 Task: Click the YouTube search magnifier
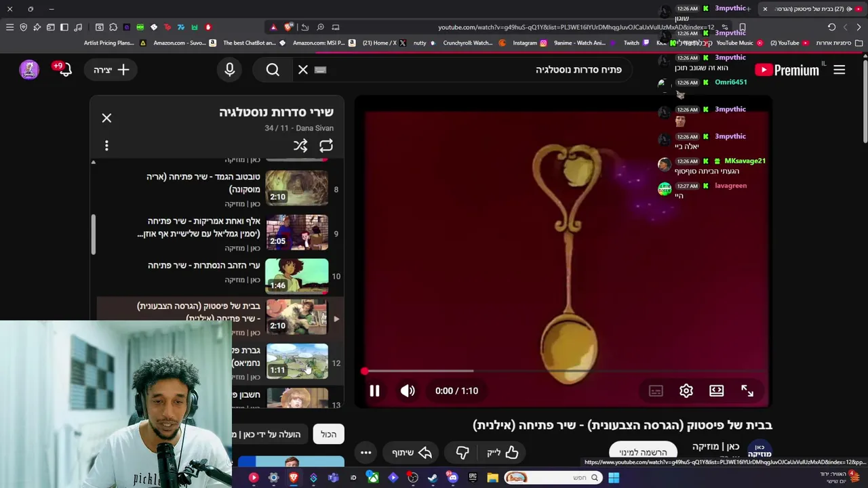(x=273, y=70)
